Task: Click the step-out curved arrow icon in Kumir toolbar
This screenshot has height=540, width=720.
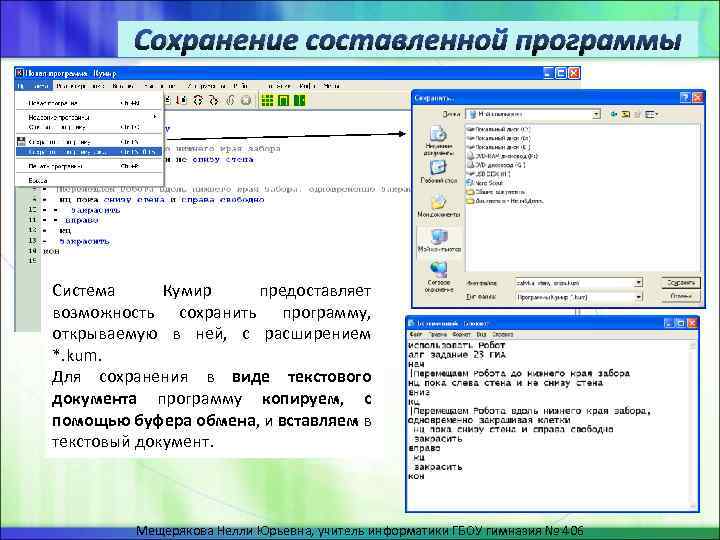Action: [x=214, y=101]
